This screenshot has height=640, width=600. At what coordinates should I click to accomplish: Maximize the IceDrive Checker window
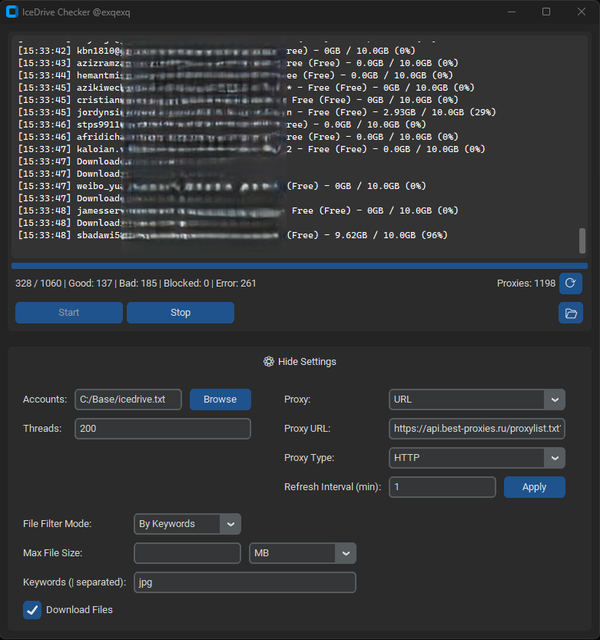coord(546,12)
